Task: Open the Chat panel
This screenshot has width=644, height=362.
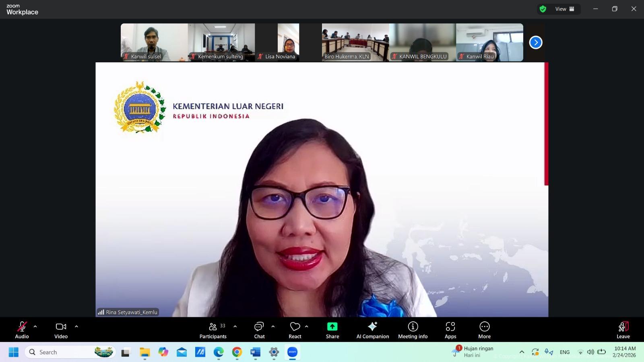Action: (x=259, y=330)
